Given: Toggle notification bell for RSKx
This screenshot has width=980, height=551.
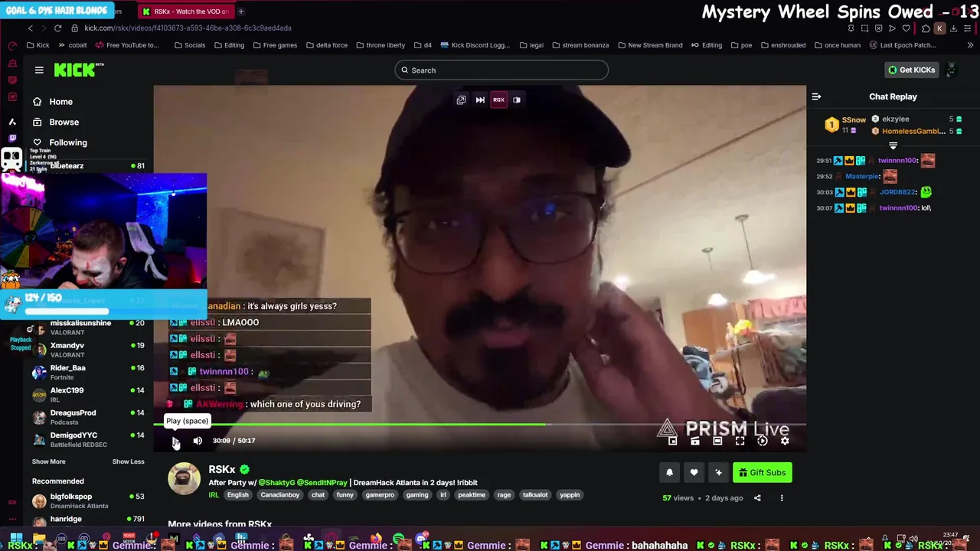Looking at the screenshot, I should click(x=669, y=473).
